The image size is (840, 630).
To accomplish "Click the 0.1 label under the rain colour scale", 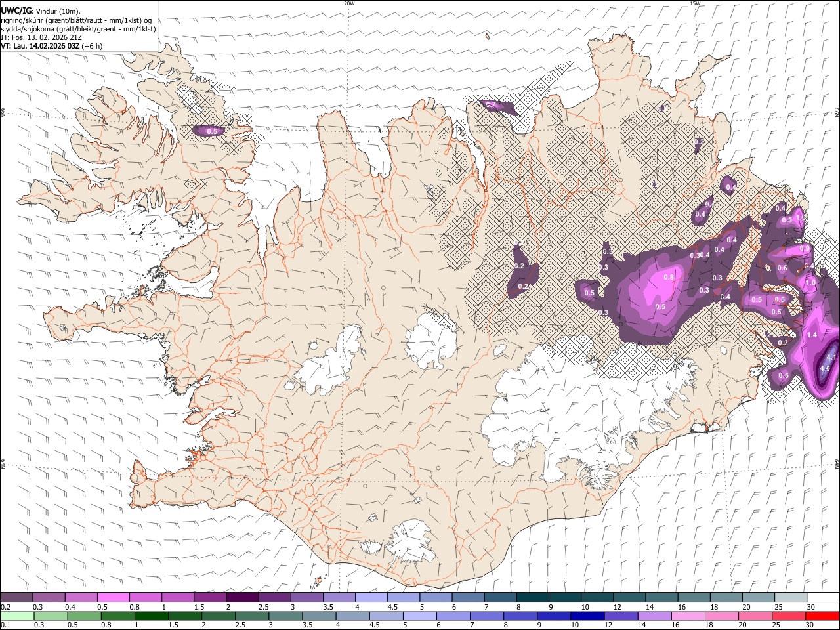I will 5,625.
